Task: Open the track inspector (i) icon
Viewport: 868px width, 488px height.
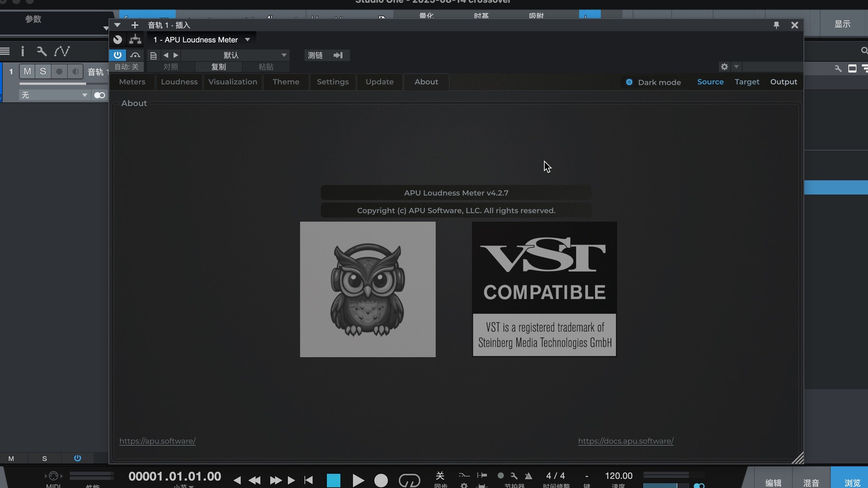Action: tap(23, 51)
